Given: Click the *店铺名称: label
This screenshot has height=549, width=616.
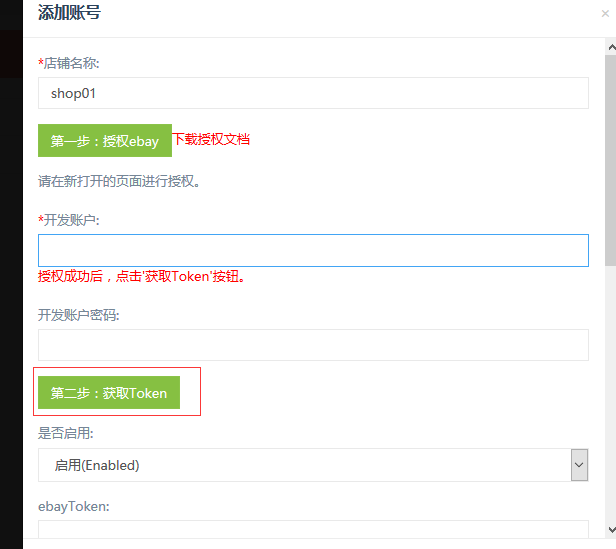Looking at the screenshot, I should [x=69, y=63].
